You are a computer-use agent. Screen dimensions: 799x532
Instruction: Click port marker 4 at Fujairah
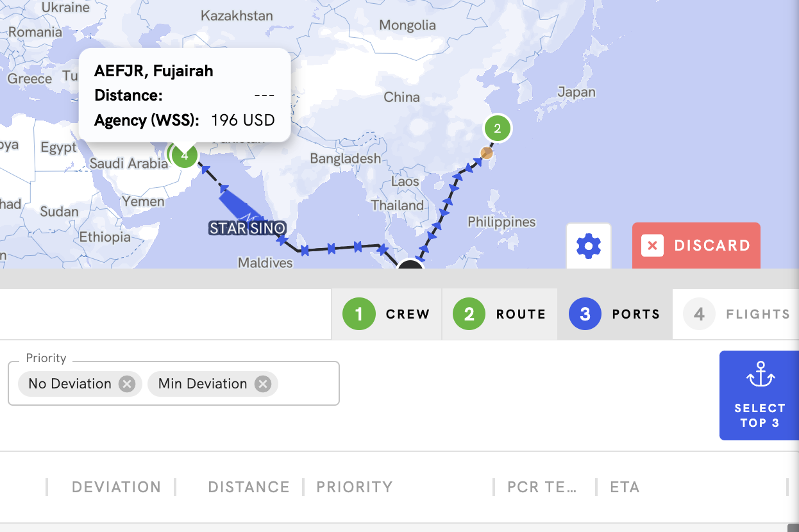tap(185, 155)
